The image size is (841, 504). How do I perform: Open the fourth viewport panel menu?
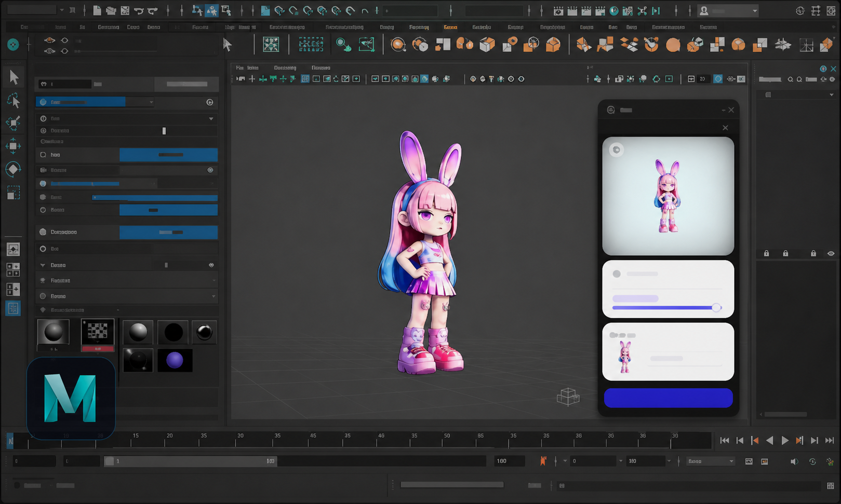coord(321,67)
